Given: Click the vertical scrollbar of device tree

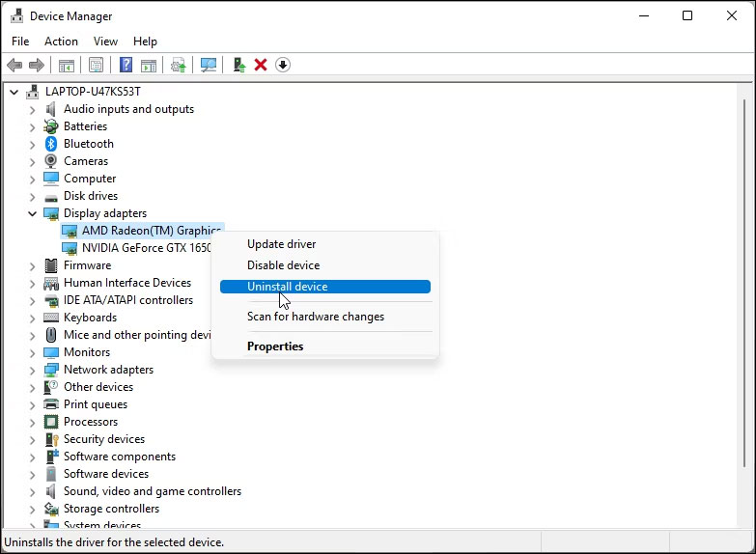Looking at the screenshot, I should pyautogui.click(x=744, y=284).
